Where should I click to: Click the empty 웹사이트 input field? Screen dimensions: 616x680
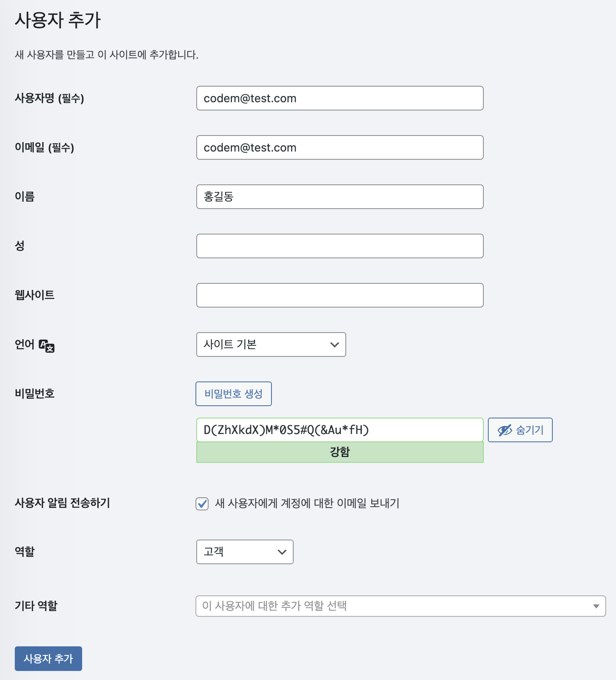340,295
